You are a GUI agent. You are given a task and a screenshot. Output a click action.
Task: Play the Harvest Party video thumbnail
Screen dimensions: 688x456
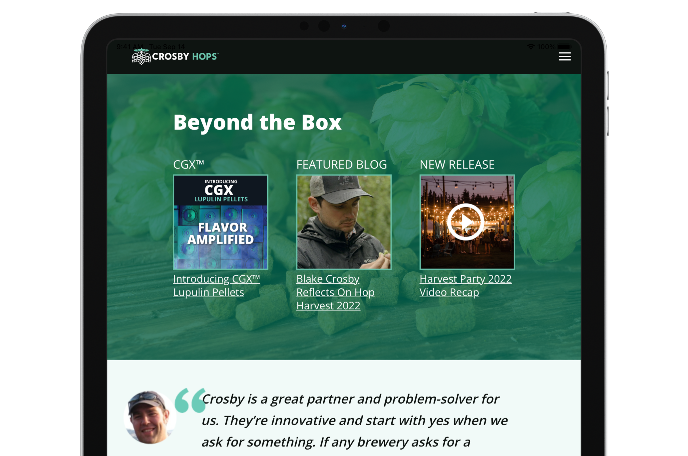click(467, 222)
